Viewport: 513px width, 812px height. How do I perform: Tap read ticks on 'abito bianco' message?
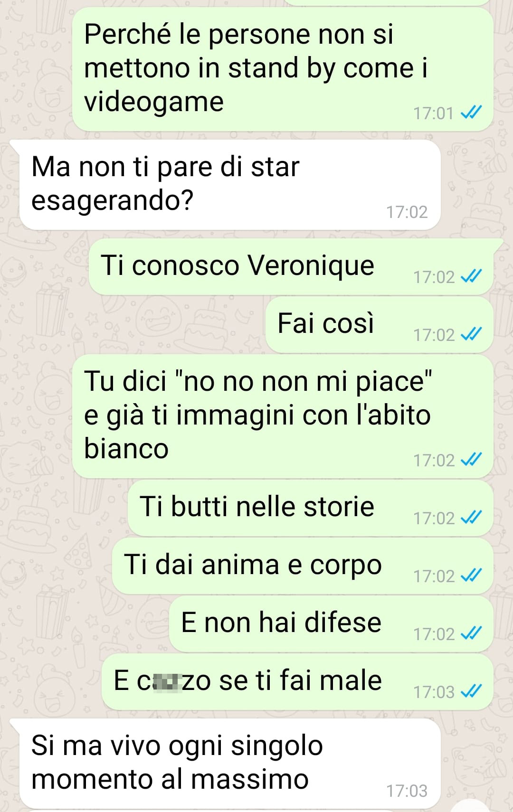(471, 460)
